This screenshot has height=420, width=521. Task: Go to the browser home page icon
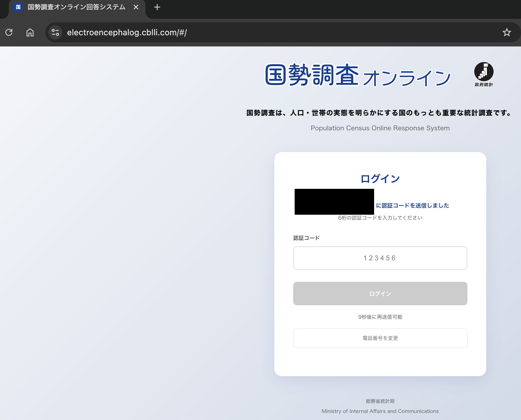pos(30,32)
